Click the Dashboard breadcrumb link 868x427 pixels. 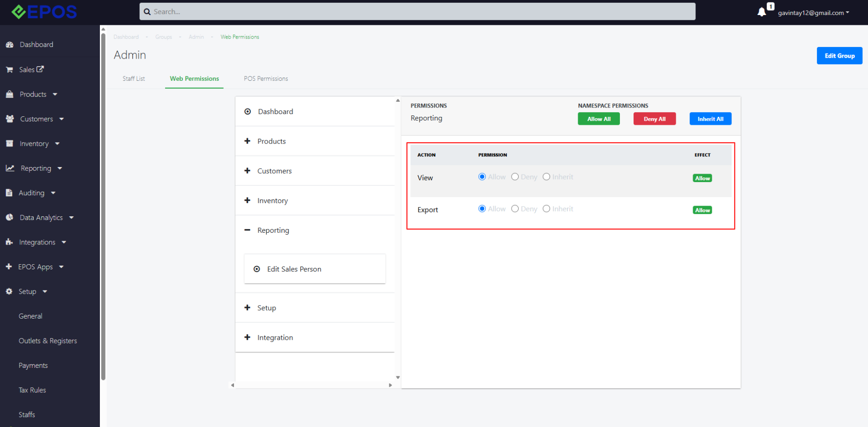126,37
